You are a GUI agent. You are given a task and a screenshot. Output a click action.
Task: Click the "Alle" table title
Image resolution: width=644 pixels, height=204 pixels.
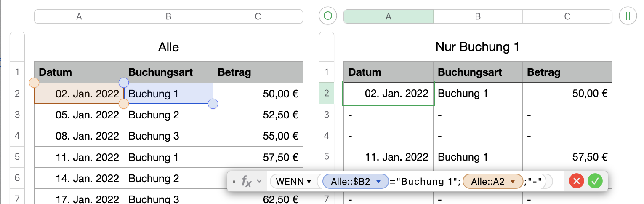[168, 47]
